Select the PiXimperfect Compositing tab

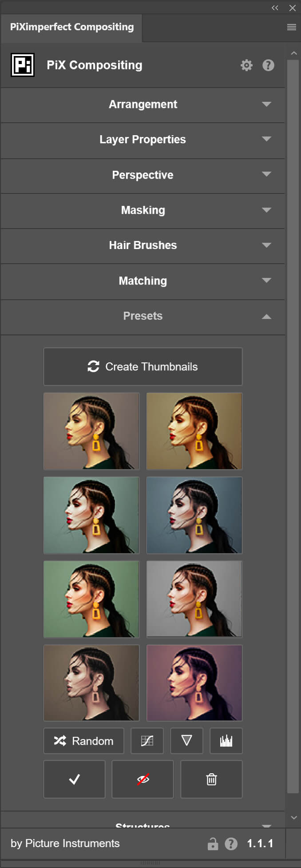71,27
